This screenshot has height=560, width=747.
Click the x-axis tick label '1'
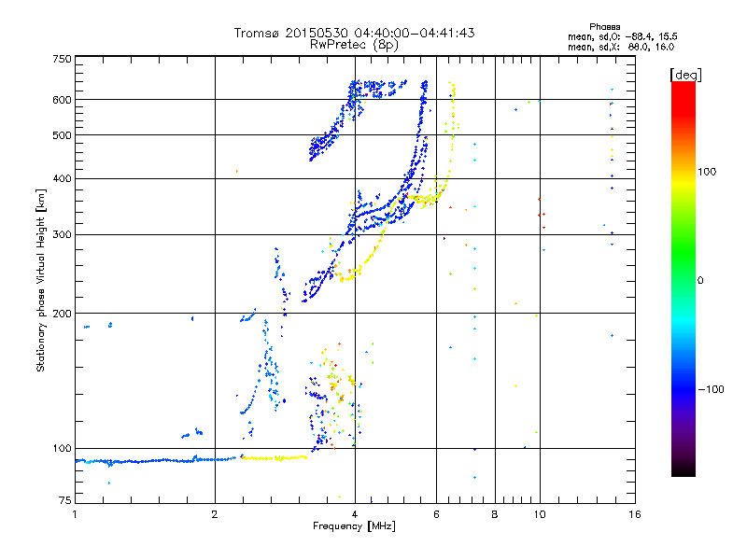[75, 514]
